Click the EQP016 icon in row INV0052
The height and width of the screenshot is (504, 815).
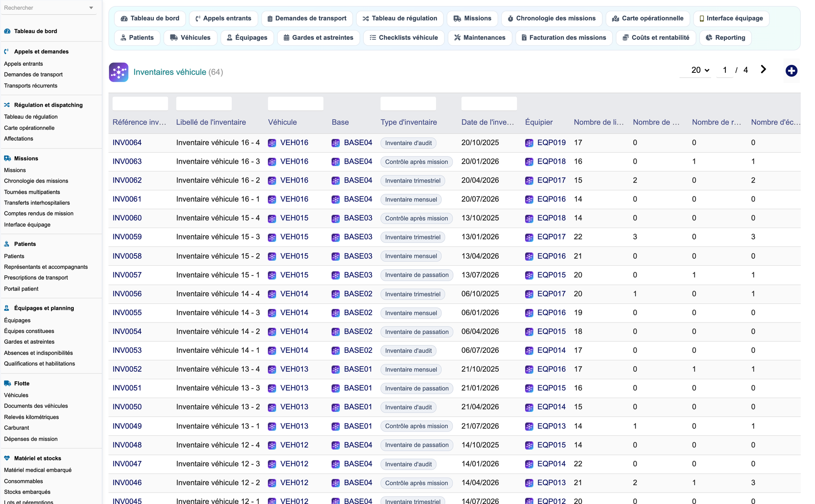tap(529, 369)
